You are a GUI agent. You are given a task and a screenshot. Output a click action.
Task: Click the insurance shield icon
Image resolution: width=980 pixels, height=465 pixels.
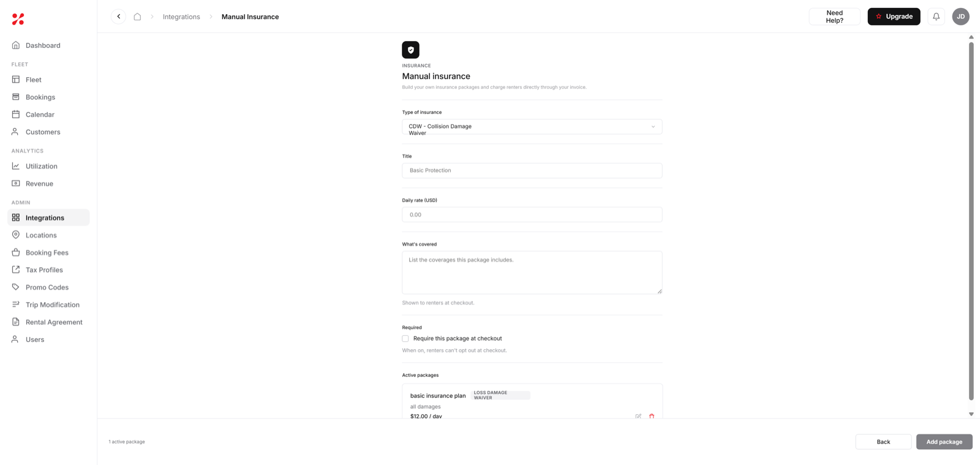pos(410,50)
